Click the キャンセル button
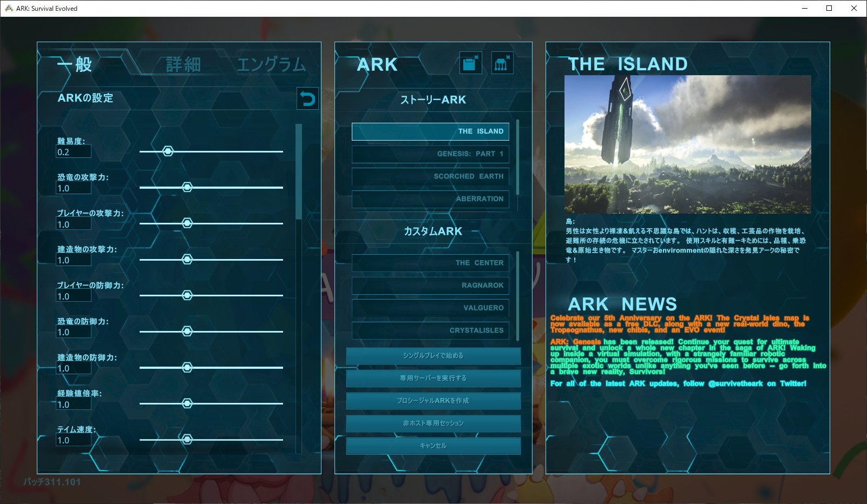 (x=433, y=446)
